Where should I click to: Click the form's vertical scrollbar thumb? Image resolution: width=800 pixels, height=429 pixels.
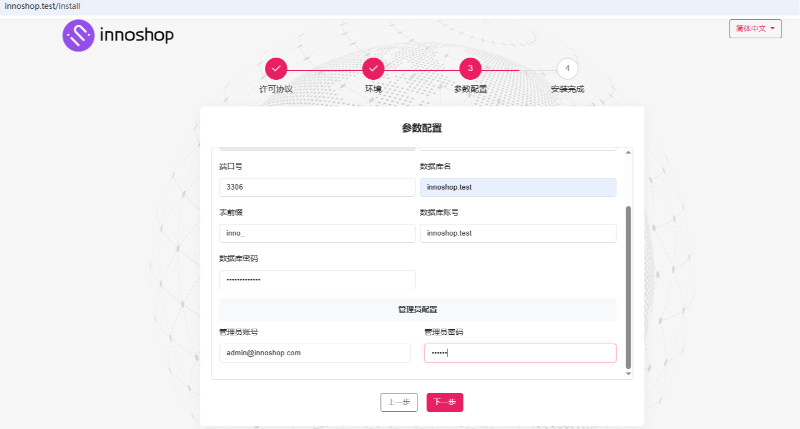[x=628, y=287]
